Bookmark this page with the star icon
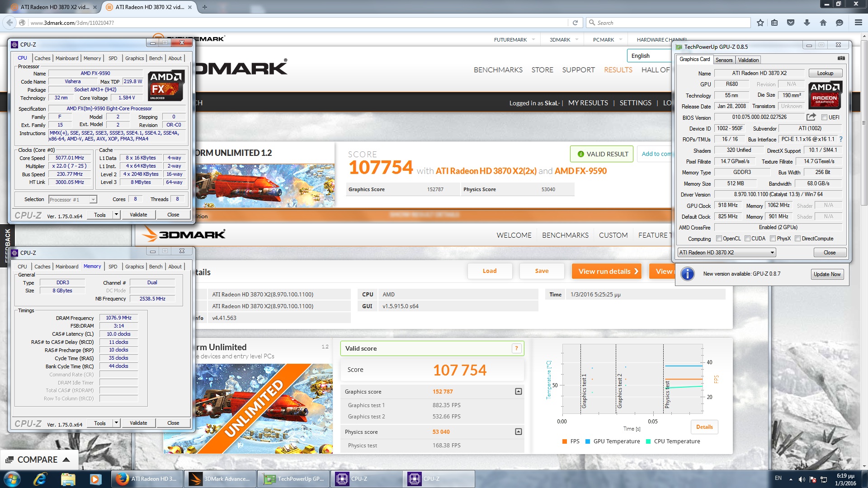The image size is (868, 488). [760, 23]
